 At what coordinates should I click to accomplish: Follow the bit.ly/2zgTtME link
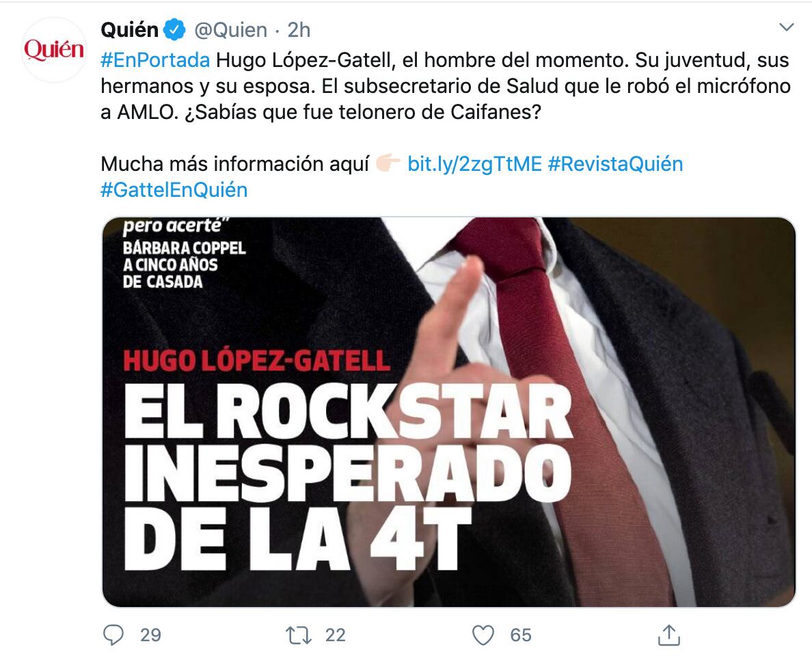pos(474,163)
